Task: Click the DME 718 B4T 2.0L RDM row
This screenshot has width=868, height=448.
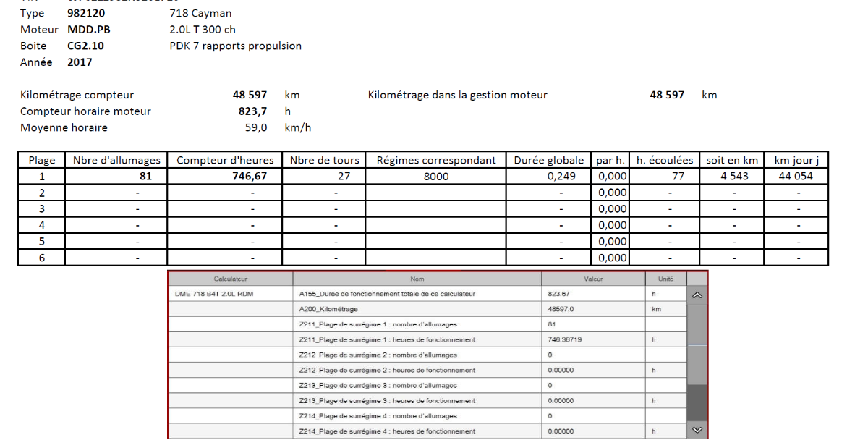Action: pos(427,295)
